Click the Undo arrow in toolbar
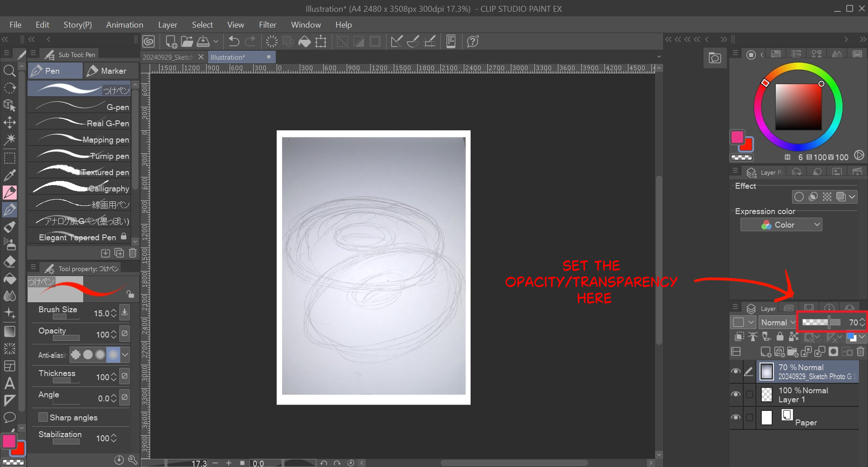 [x=234, y=42]
